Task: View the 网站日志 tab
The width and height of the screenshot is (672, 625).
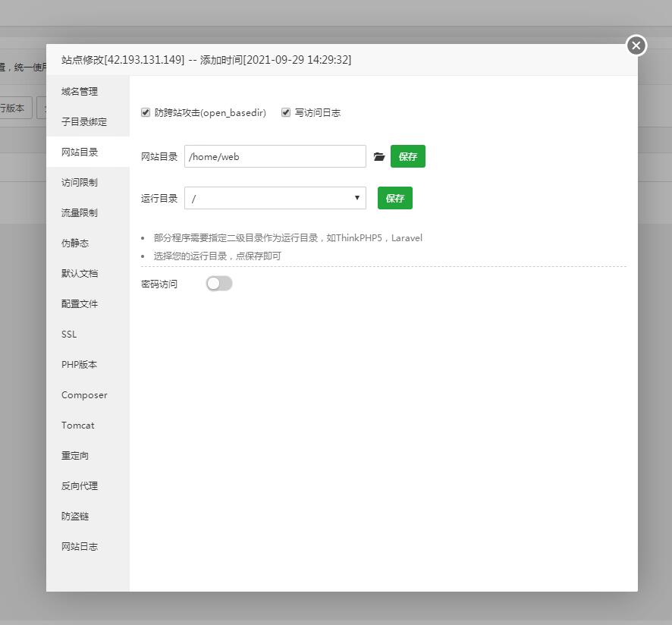Action: pyautogui.click(x=80, y=547)
